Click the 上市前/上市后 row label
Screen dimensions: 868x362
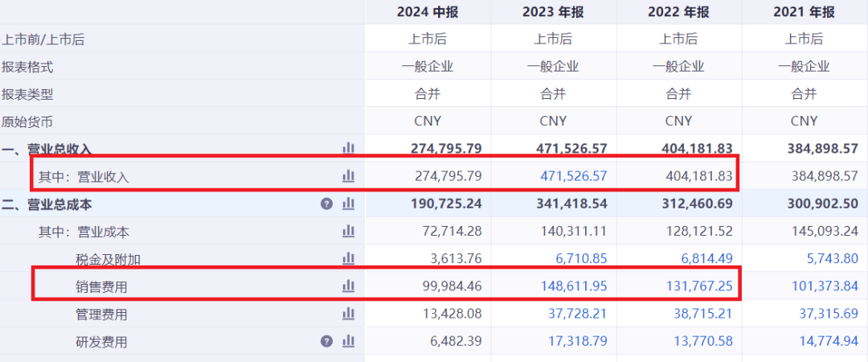click(x=43, y=40)
